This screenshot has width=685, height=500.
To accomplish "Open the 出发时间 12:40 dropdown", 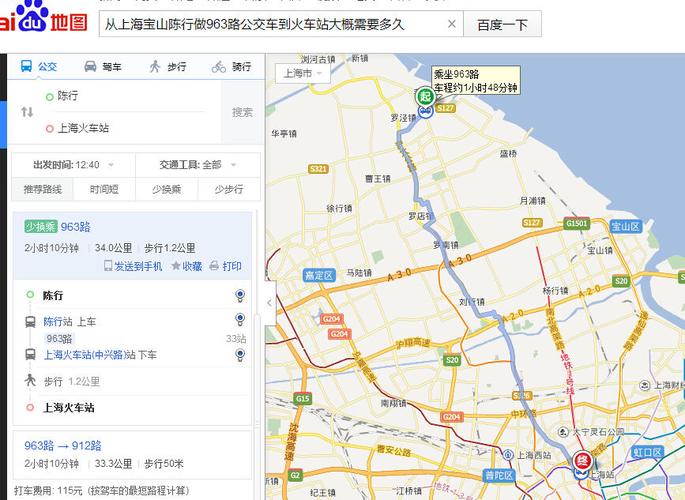I will [x=73, y=165].
